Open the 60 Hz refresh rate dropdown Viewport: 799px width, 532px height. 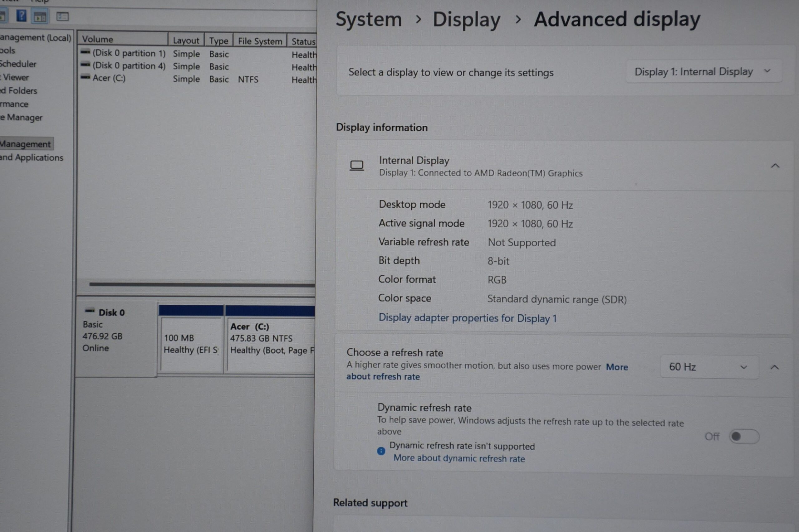[709, 367]
